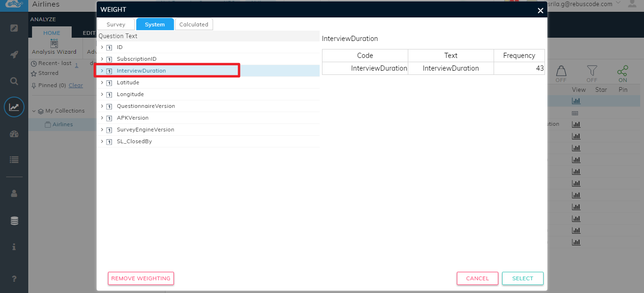Select the circled Analyze chart icon in sidebar

14,107
